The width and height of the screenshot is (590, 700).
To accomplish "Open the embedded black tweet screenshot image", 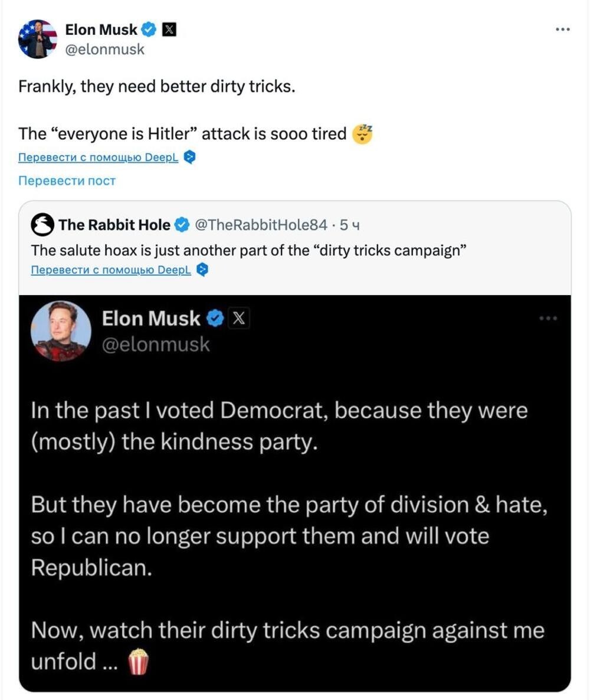I will 295,493.
